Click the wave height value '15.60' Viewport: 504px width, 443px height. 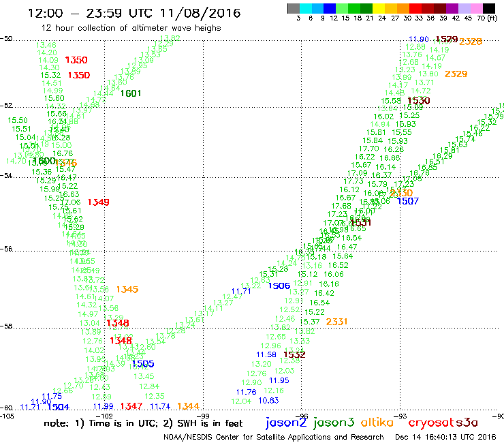point(54,98)
